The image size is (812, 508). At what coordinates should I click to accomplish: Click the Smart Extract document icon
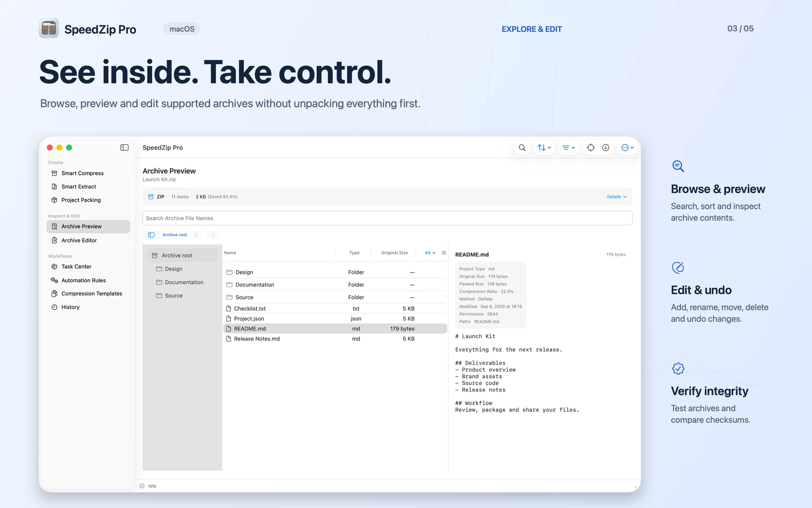[55, 187]
